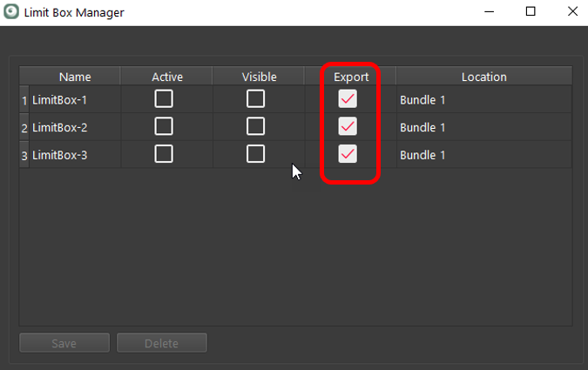The width and height of the screenshot is (588, 370).
Task: Select row number 2 header
Action: 24,127
